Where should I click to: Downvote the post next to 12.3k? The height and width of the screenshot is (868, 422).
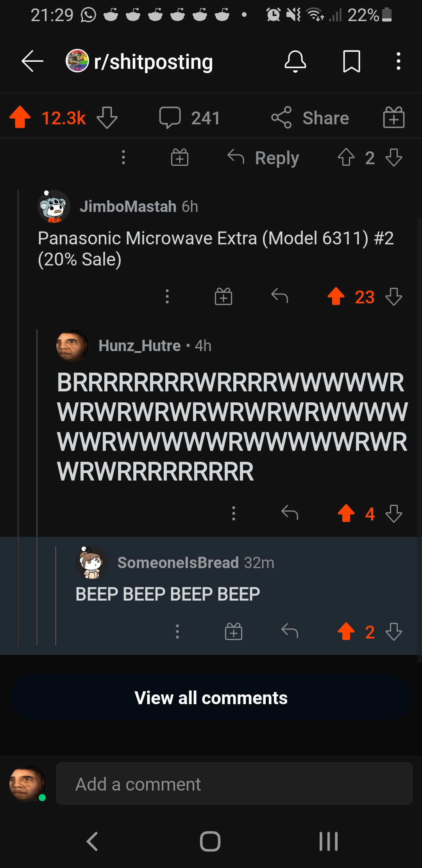click(107, 118)
